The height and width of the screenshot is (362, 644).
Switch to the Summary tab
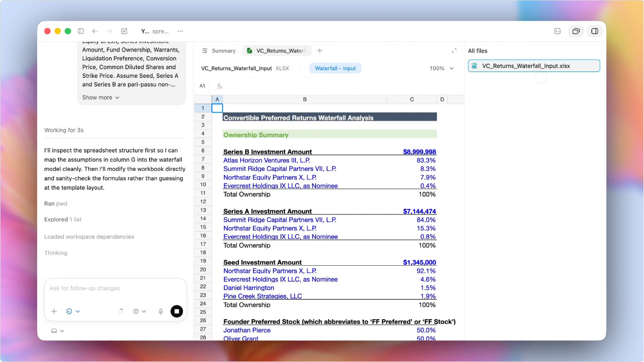tap(218, 51)
